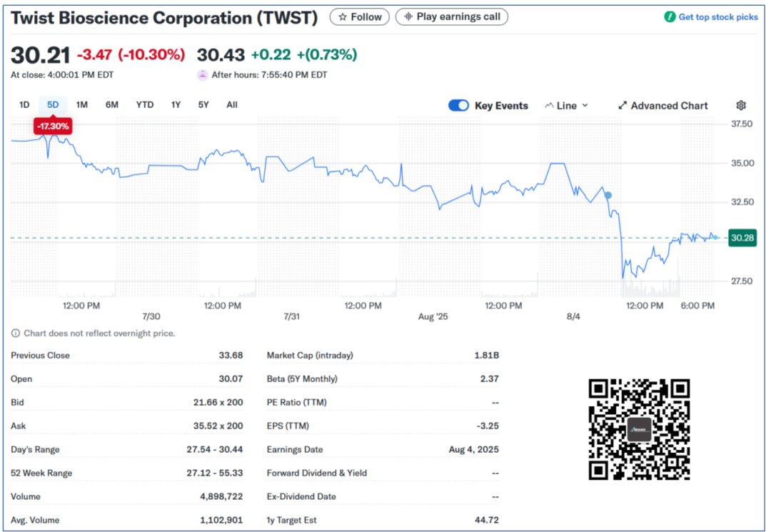Viewport: 771px width, 532px height.
Task: Show the 6M chart range
Action: tap(112, 105)
